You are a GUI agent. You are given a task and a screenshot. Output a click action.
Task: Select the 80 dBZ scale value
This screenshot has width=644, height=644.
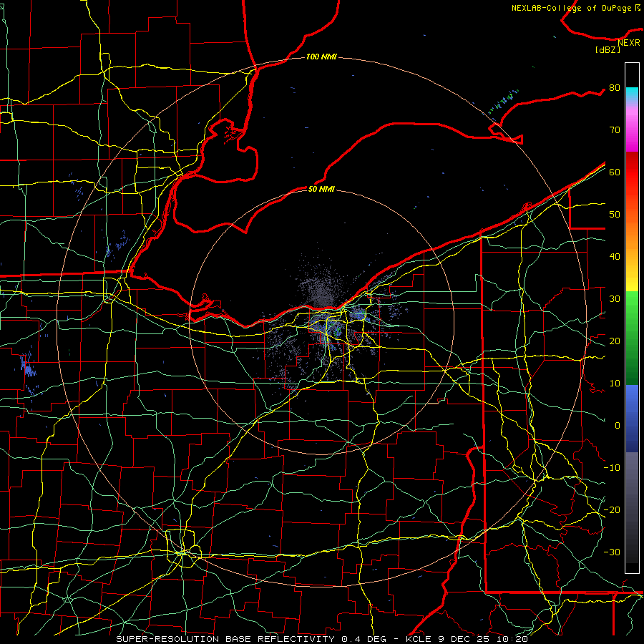tap(615, 88)
